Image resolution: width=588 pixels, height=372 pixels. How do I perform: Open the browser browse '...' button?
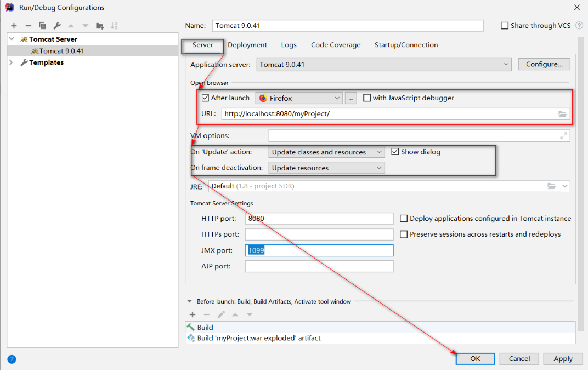[x=350, y=98]
